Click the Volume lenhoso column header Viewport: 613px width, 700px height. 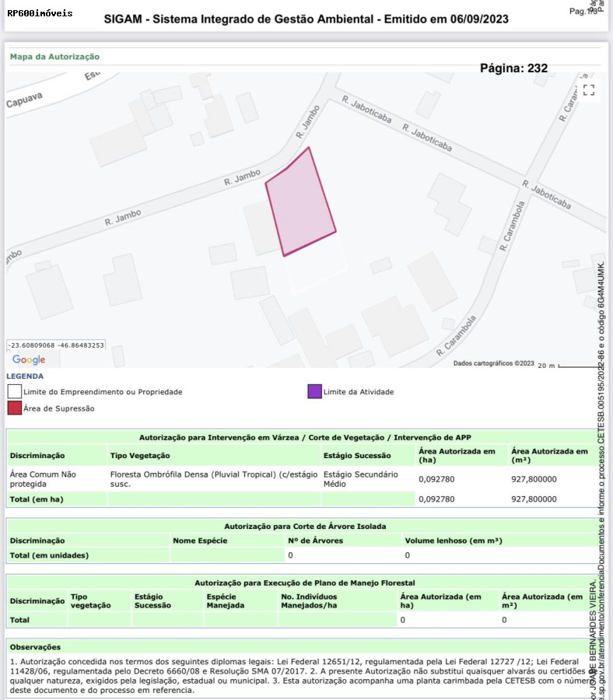(453, 541)
